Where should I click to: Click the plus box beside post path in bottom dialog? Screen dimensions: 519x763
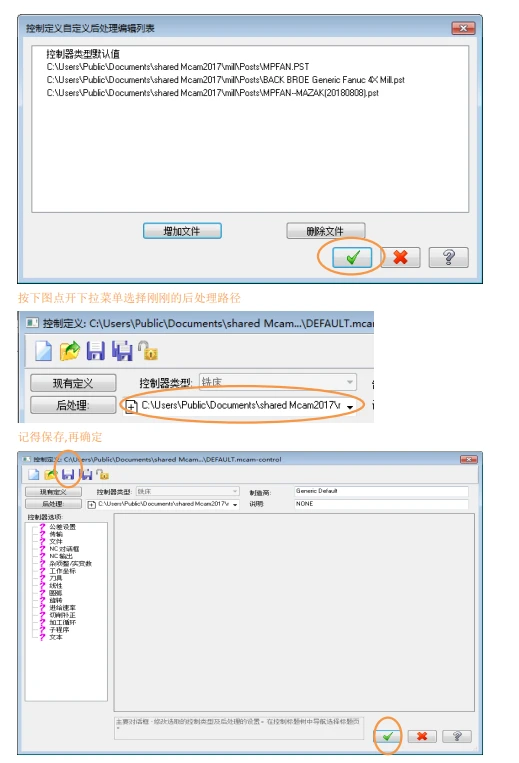tap(91, 505)
